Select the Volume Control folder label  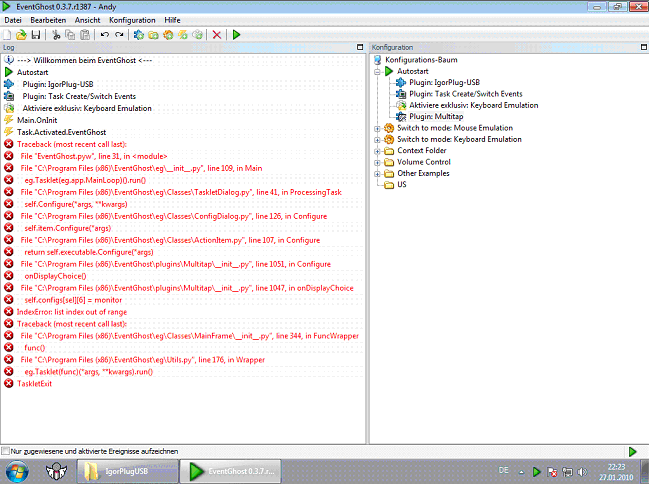[x=424, y=162]
